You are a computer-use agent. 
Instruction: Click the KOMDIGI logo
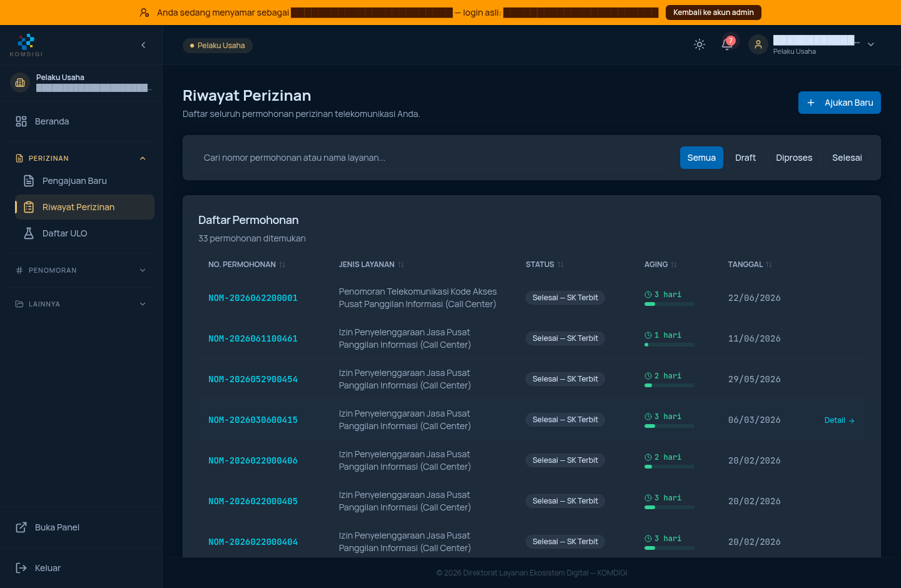click(x=26, y=45)
